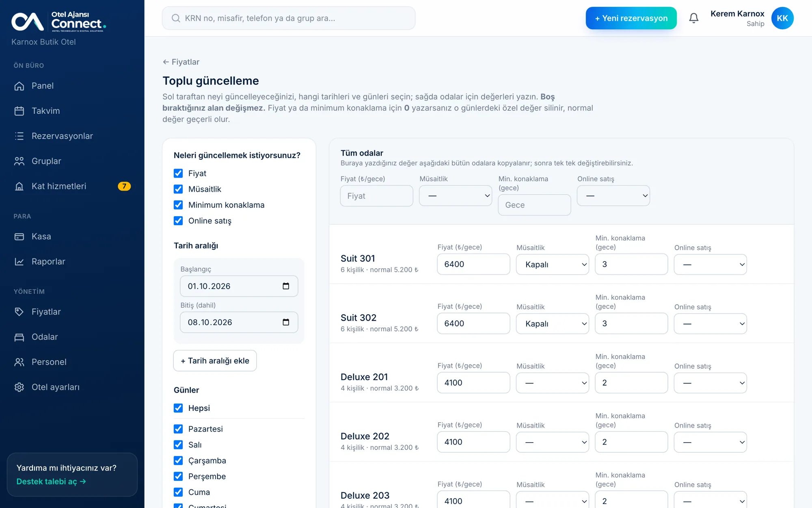Open Otel ayarları menu item
This screenshot has height=508, width=812.
(x=72, y=387)
